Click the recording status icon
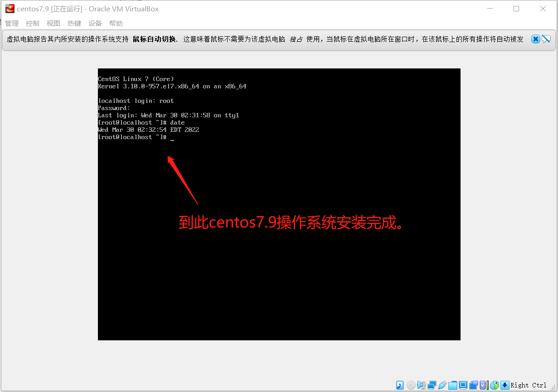Screen dimensions: 558x392 474,385
